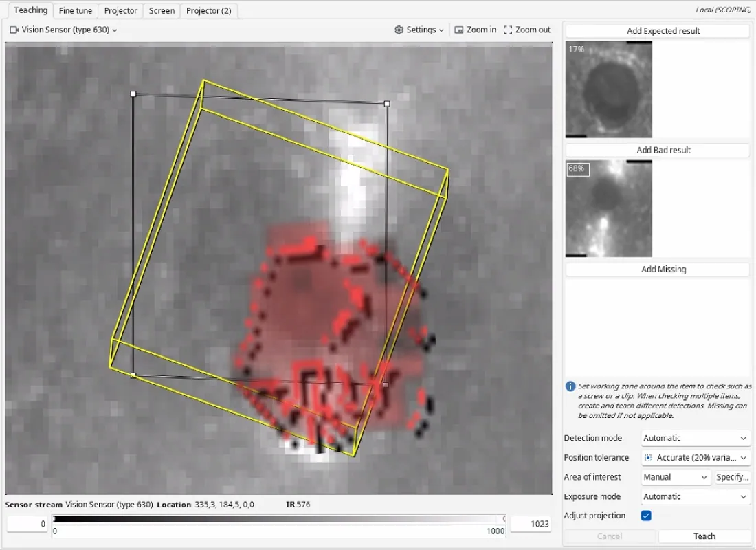
Task: Click the Specify... button
Action: (732, 477)
